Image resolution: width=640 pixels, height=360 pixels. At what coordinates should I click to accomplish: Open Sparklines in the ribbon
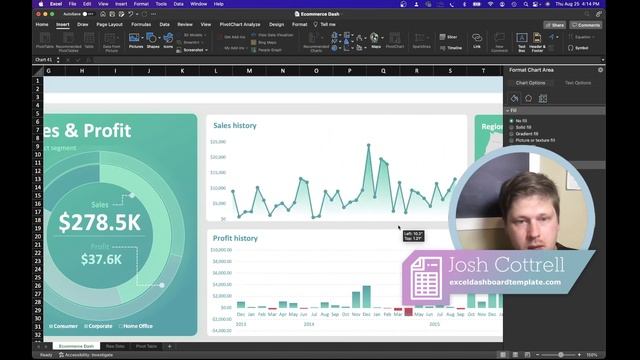pyautogui.click(x=421, y=41)
